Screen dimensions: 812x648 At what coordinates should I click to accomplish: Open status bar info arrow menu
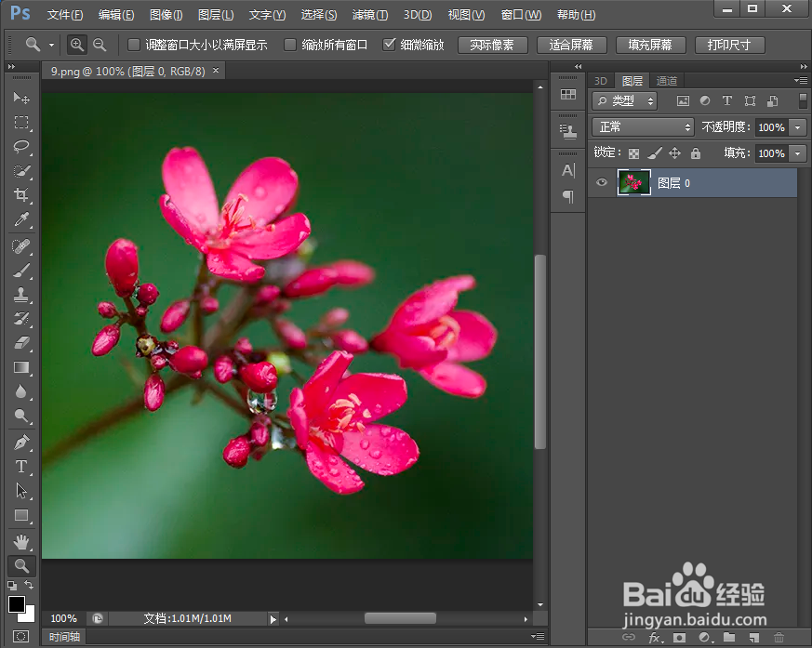click(273, 619)
